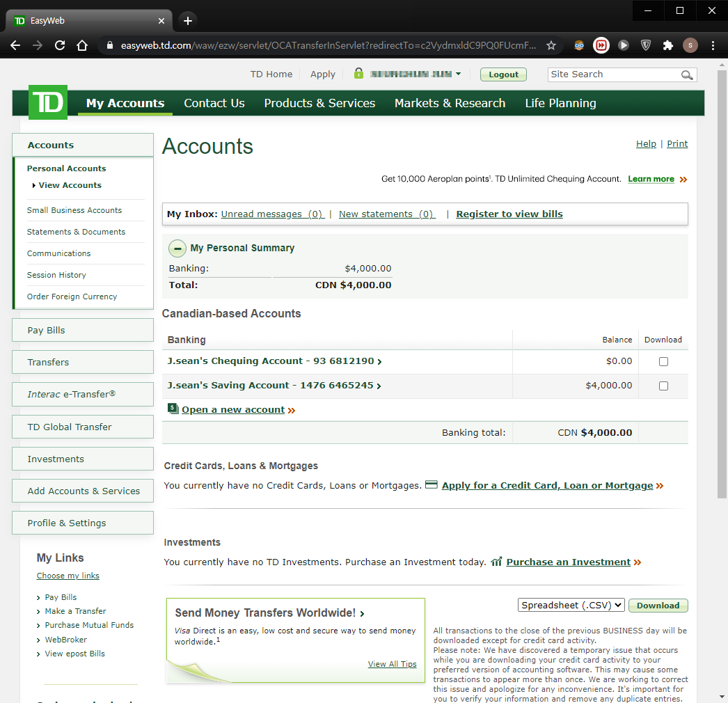728x703 pixels.
Task: Click the Learn more Aeroplan link
Action: [651, 180]
